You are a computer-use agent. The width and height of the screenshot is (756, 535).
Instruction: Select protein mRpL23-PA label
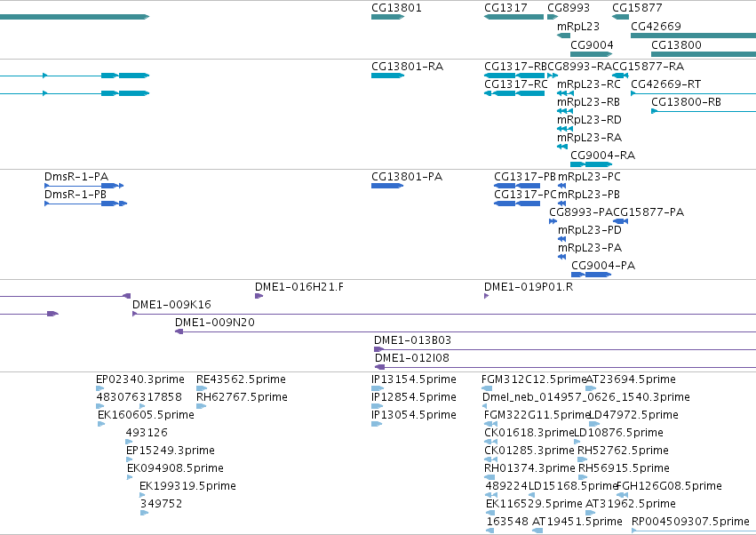pos(590,248)
